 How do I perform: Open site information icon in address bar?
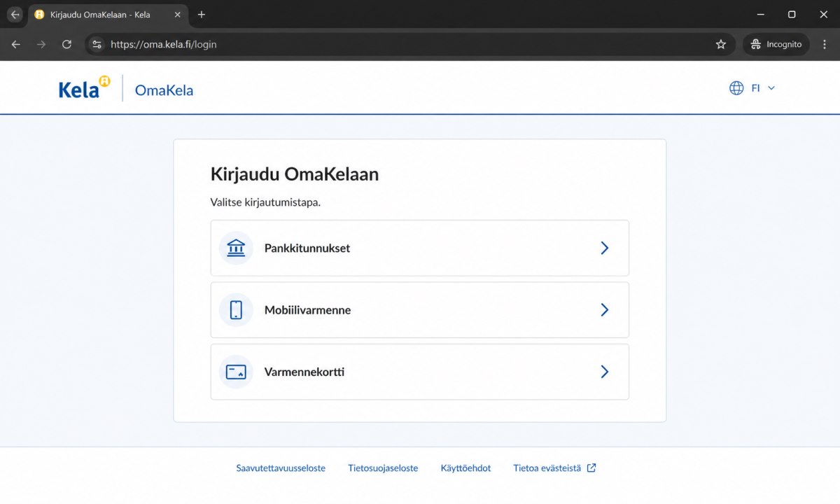coord(97,44)
